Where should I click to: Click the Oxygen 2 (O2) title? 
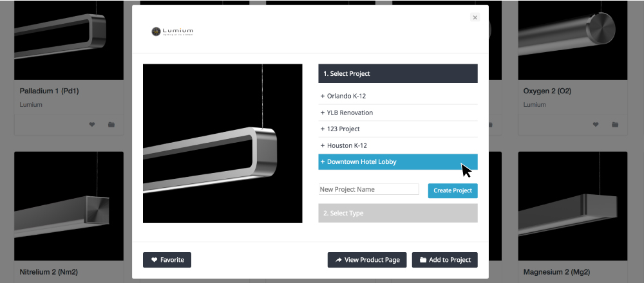pyautogui.click(x=547, y=91)
